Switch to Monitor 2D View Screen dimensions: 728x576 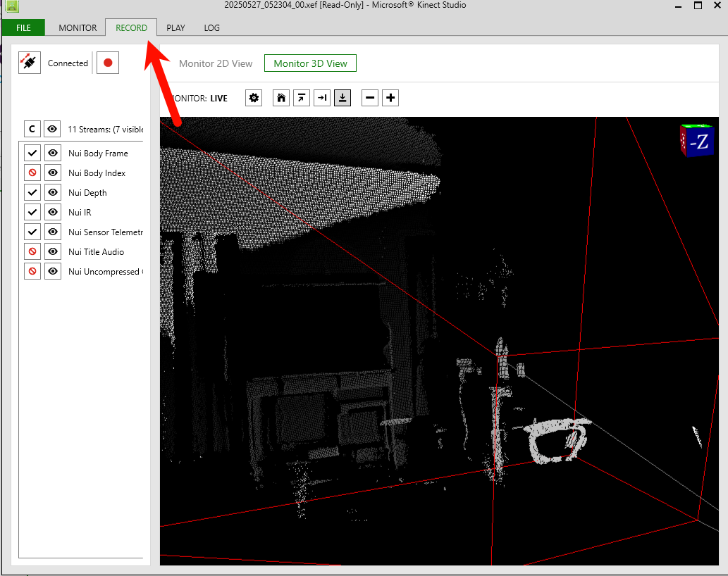(216, 63)
